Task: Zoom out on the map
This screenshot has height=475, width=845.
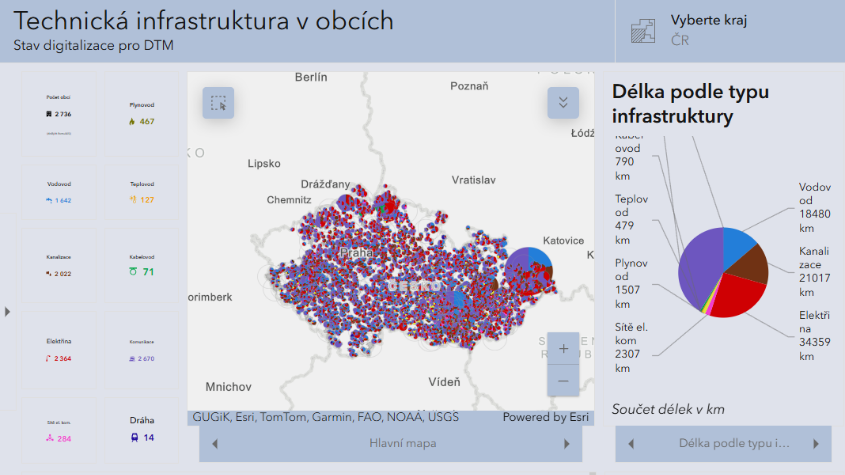Action: [563, 381]
